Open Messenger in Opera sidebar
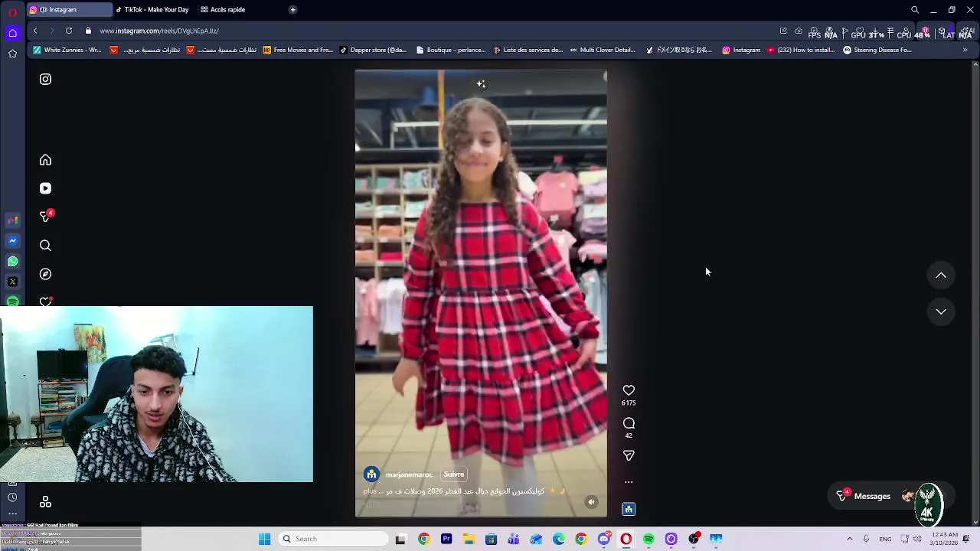The width and height of the screenshot is (980, 551). point(12,241)
